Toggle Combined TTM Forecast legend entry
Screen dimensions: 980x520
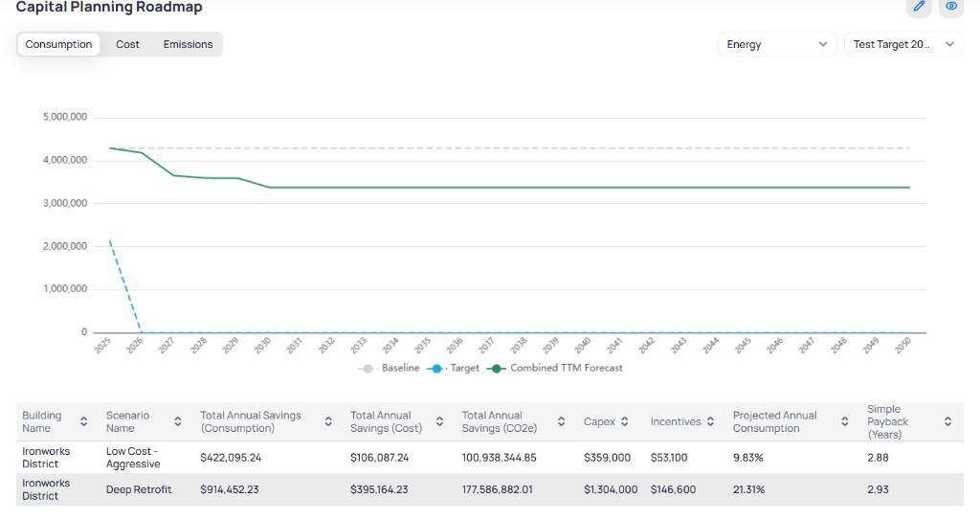coord(554,368)
